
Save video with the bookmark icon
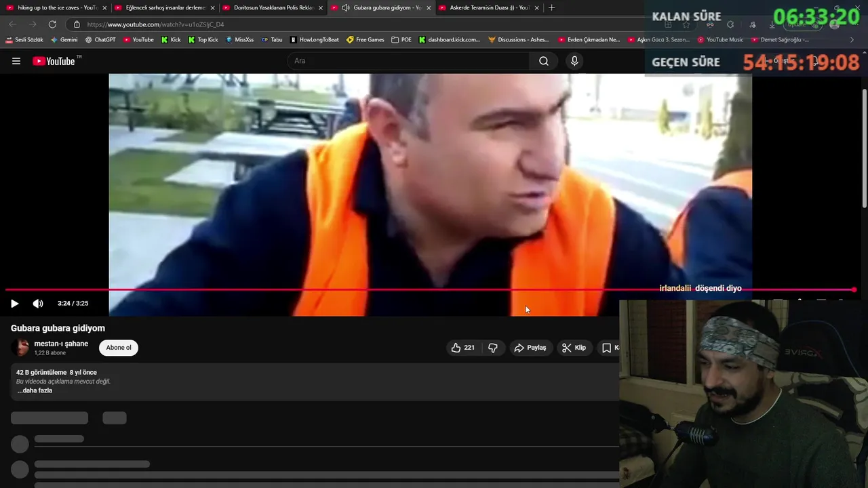(608, 348)
